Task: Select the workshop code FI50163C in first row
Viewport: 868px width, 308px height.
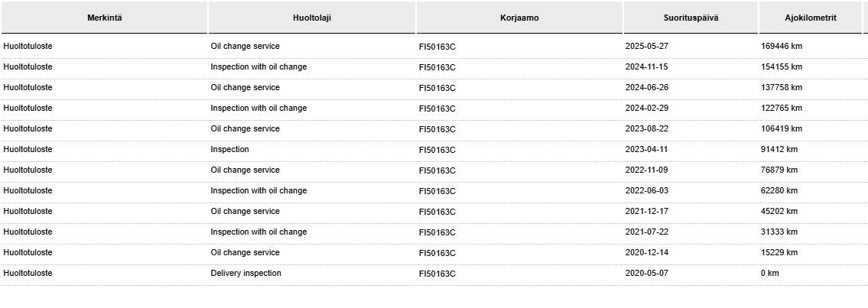Action: pyautogui.click(x=437, y=47)
